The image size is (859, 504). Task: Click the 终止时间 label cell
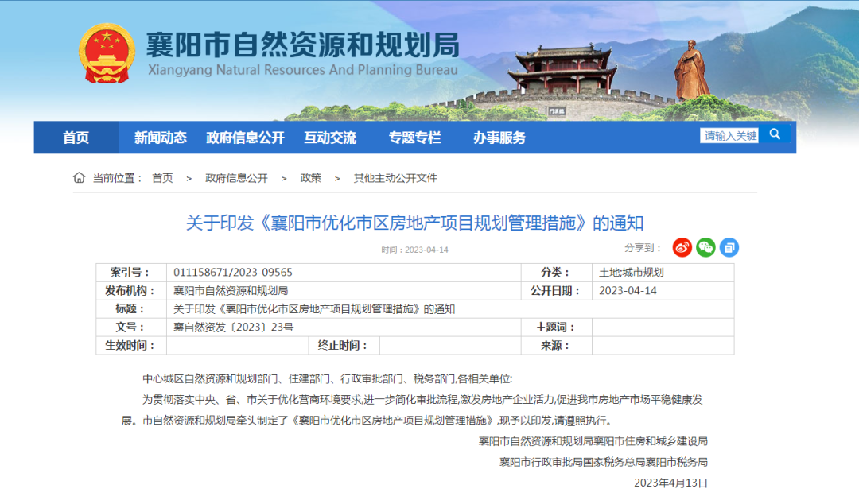click(x=344, y=345)
